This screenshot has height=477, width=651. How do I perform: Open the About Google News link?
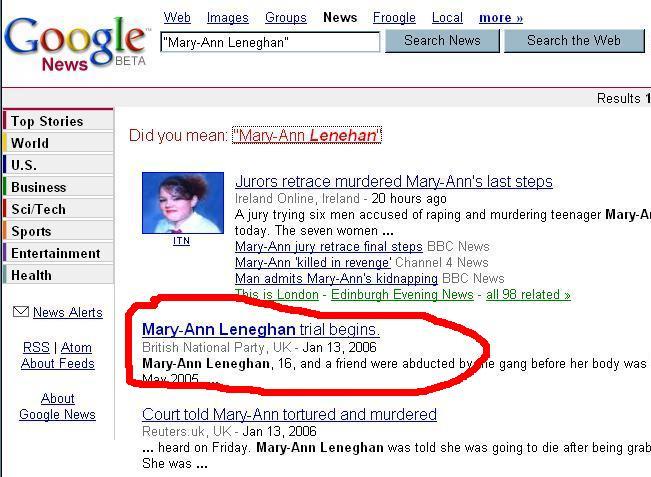(57, 406)
